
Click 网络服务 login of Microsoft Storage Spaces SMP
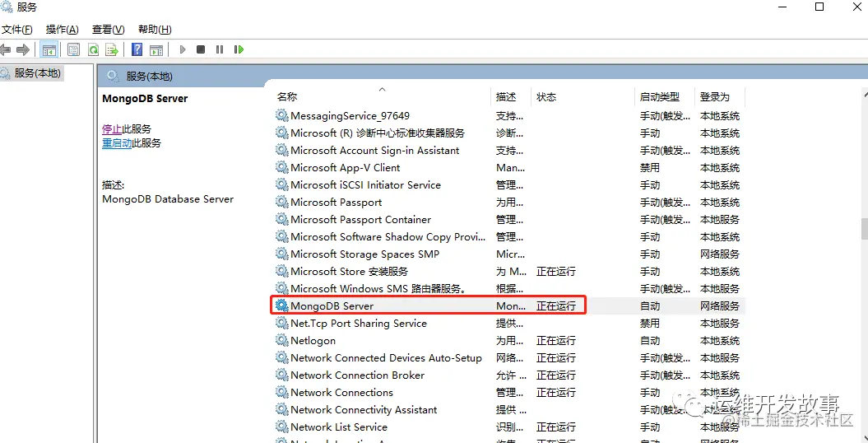pos(720,254)
